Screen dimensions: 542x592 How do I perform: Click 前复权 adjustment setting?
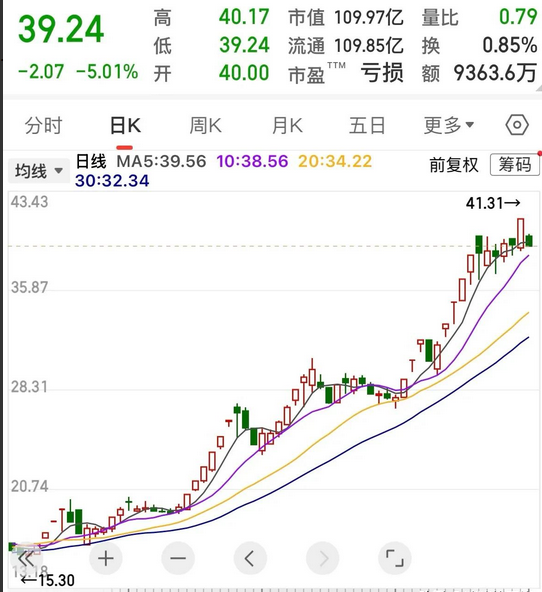454,165
